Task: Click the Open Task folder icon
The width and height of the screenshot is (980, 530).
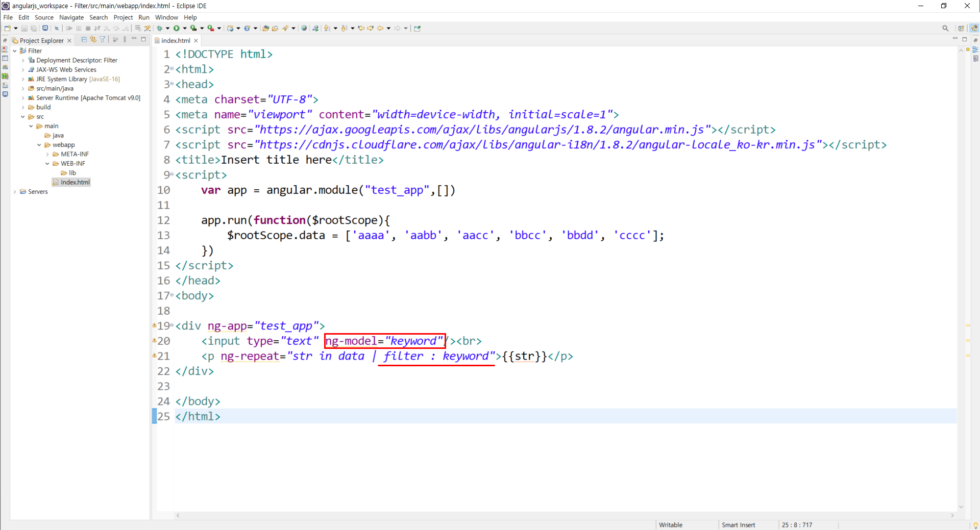Action: pos(275,28)
